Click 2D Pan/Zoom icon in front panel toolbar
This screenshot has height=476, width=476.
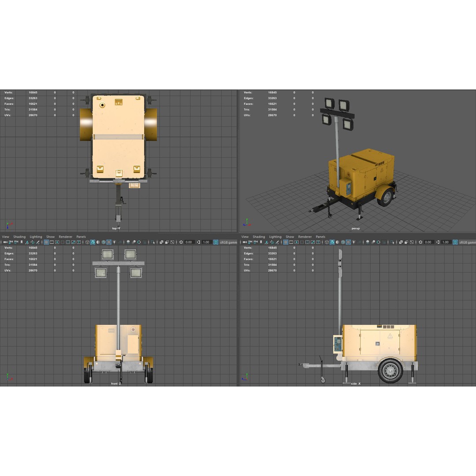click(x=33, y=242)
